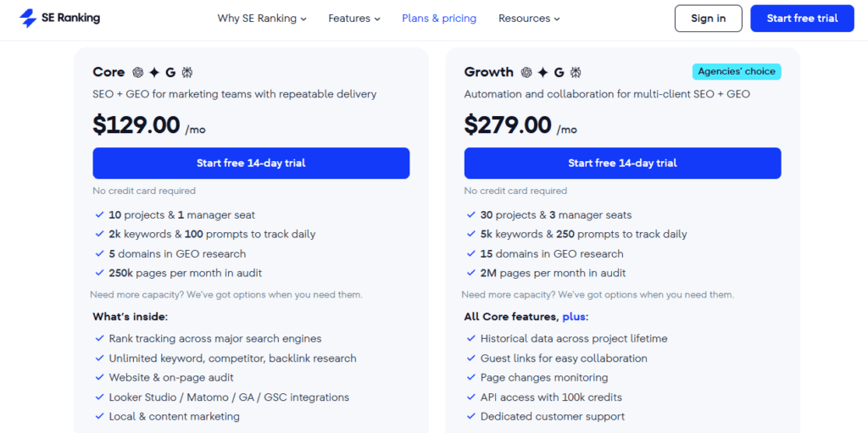Click the Perplexity icon beside Core
Image resolution: width=868 pixels, height=433 pixels.
tap(186, 73)
